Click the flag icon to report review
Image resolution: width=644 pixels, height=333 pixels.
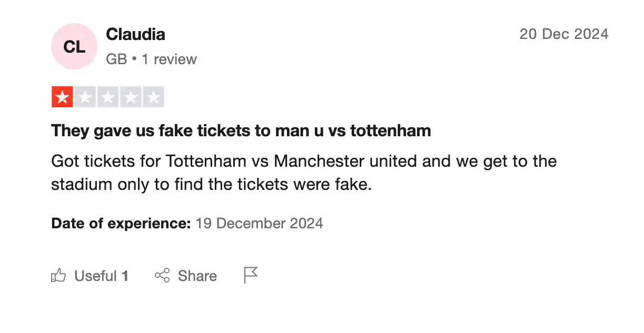click(x=251, y=274)
